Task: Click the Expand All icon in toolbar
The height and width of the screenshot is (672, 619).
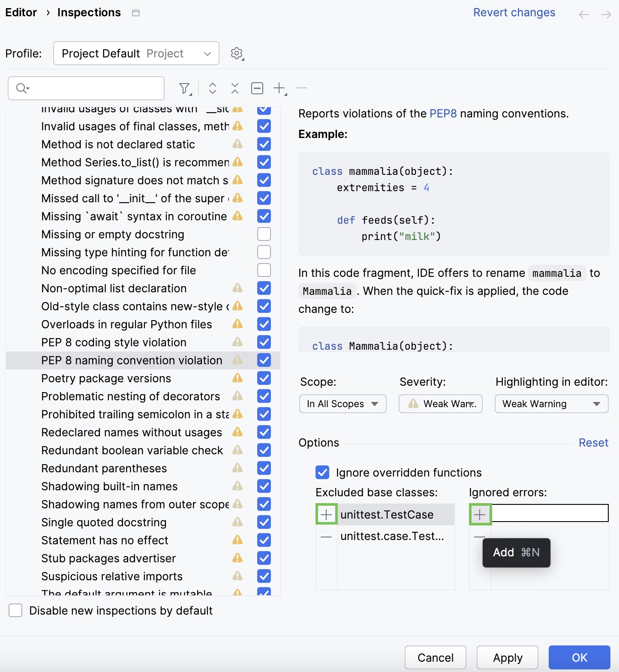Action: (x=212, y=88)
